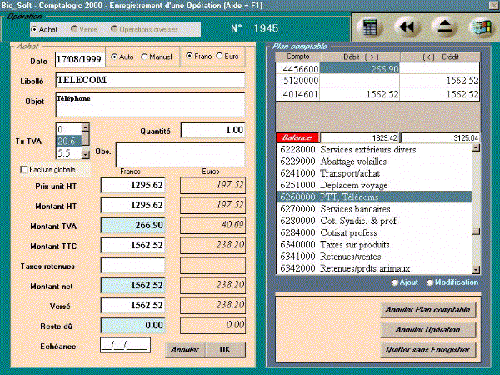
Task: Select the 0 rate in Tx TVA list
Action: tap(69, 129)
